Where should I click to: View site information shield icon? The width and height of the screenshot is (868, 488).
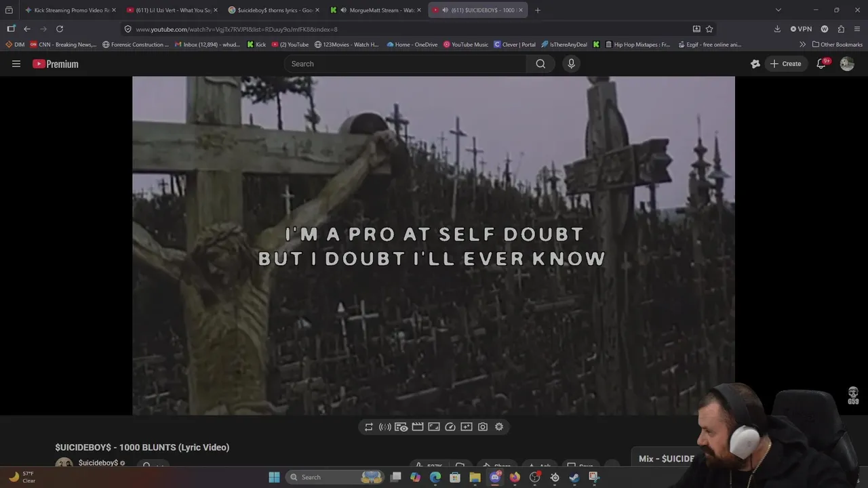pos(127,29)
